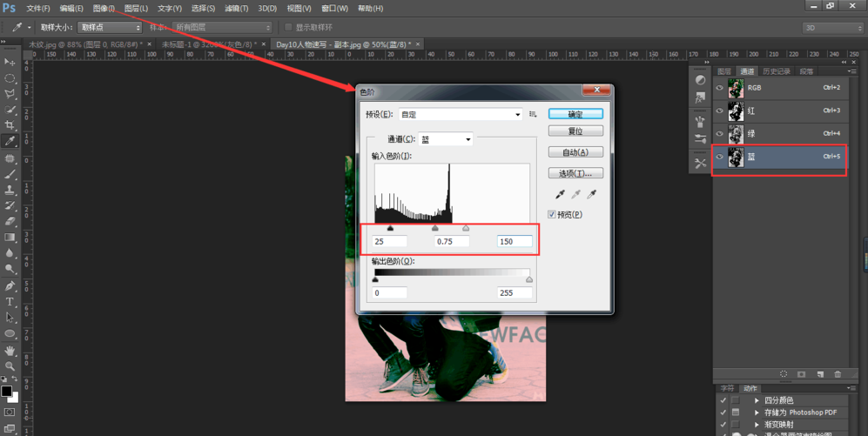Open the 通道 dropdown in Levels
Image resolution: width=868 pixels, height=436 pixels.
446,139
